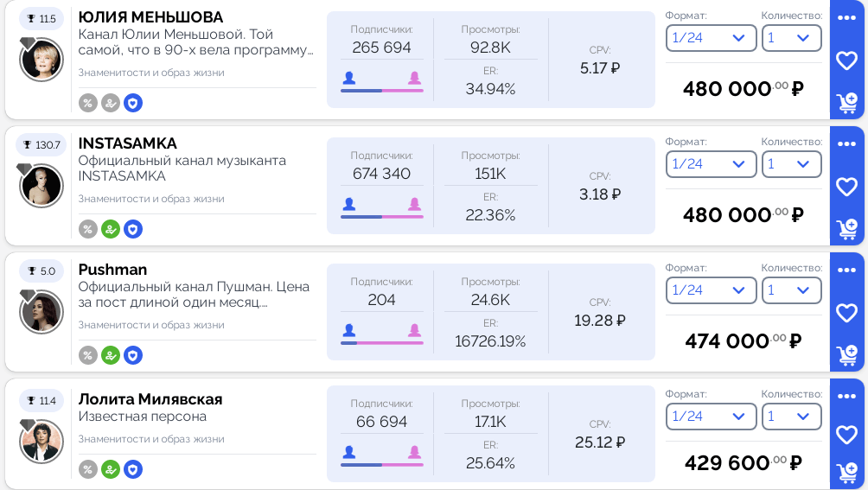Image resolution: width=868 pixels, height=490 pixels.
Task: Open format dropdown for ЮЛИЯ МЕНЬШОВА
Action: [x=711, y=38]
